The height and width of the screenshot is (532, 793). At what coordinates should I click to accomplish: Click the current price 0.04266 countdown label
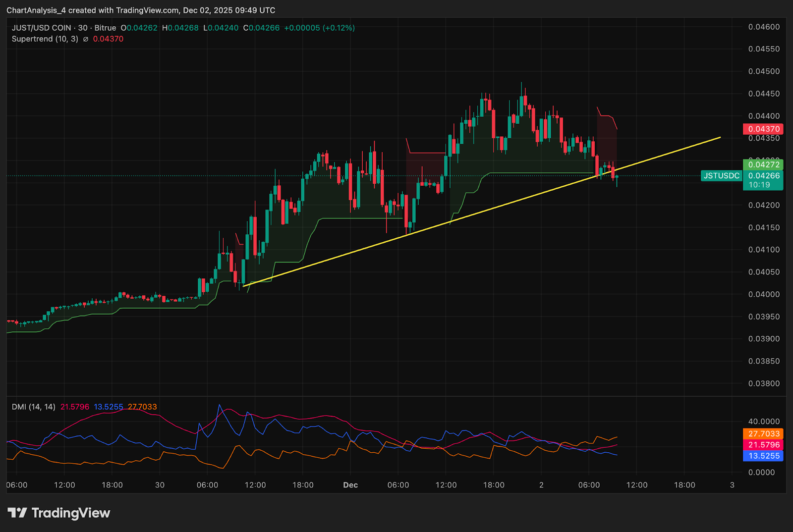tap(763, 180)
